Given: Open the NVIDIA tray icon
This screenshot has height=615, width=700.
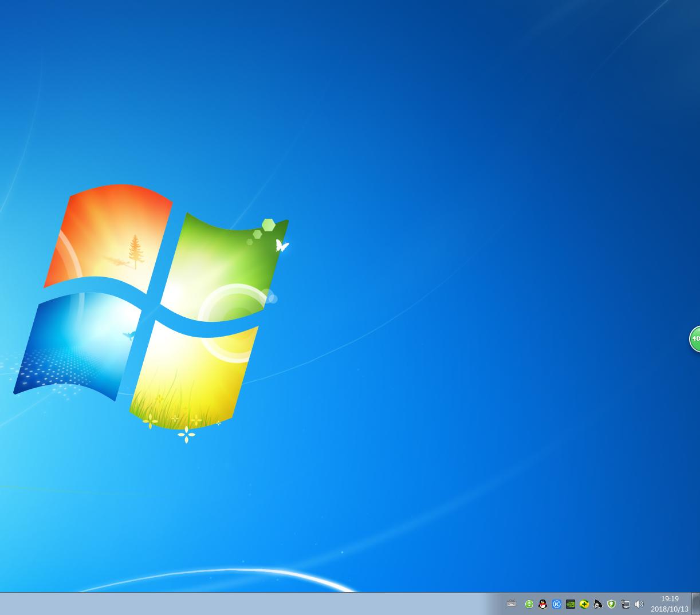Looking at the screenshot, I should [x=571, y=604].
